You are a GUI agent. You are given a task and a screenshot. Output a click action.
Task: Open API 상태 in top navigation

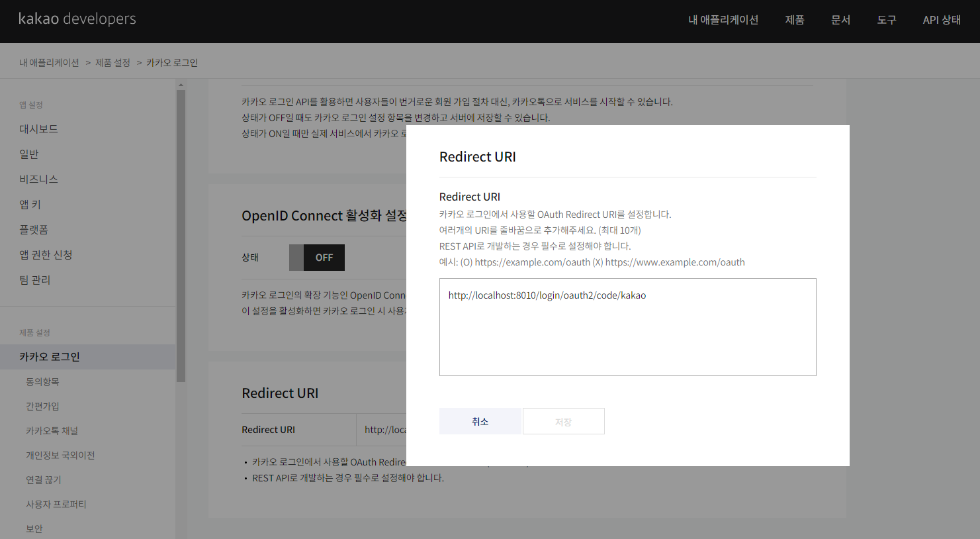tap(942, 20)
